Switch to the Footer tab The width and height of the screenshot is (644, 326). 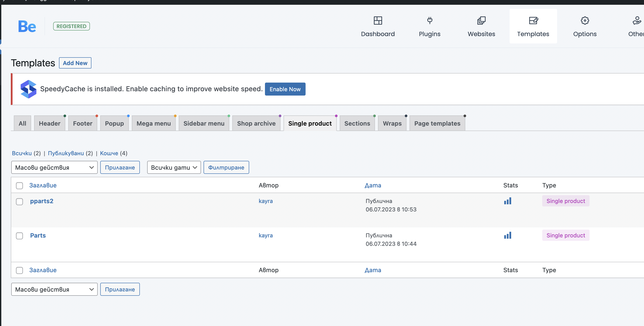pyautogui.click(x=83, y=123)
